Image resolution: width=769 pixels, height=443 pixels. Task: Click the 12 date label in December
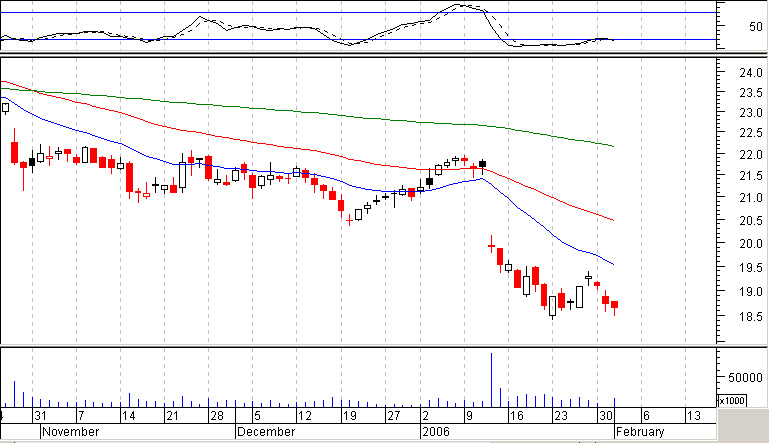click(305, 416)
